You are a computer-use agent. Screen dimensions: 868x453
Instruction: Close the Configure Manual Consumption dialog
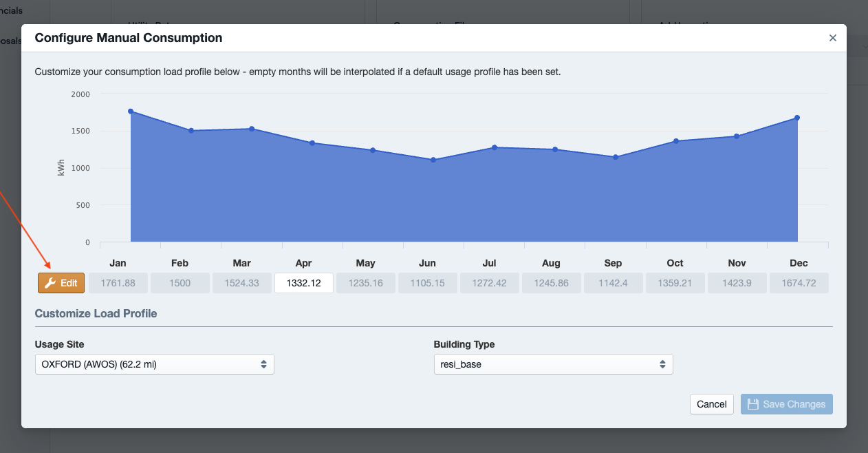tap(832, 38)
